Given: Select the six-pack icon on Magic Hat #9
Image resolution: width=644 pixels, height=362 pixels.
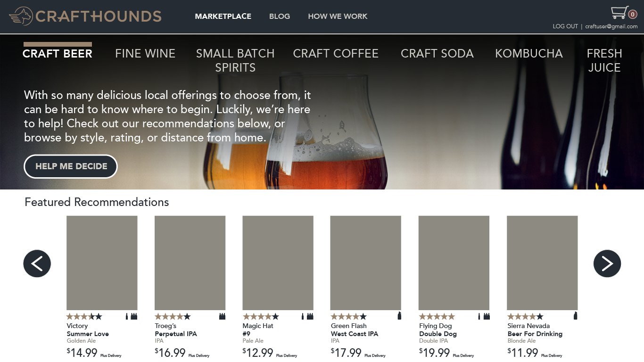Looking at the screenshot, I should 310,316.
